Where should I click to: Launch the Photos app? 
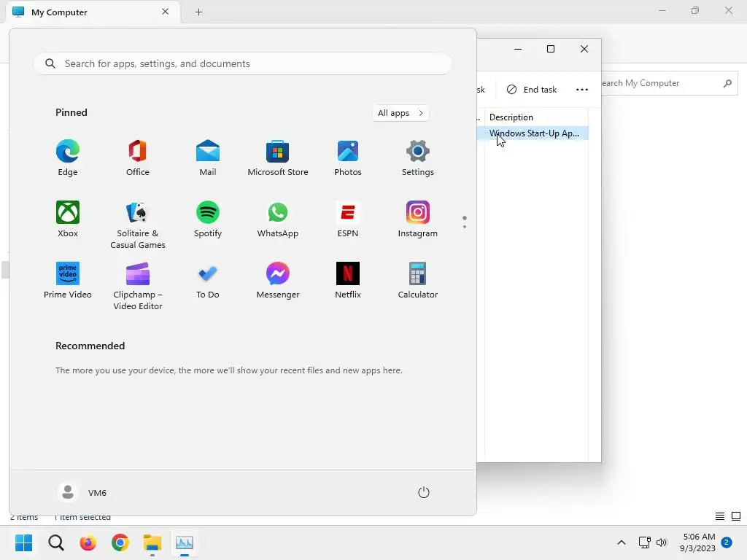pyautogui.click(x=348, y=158)
